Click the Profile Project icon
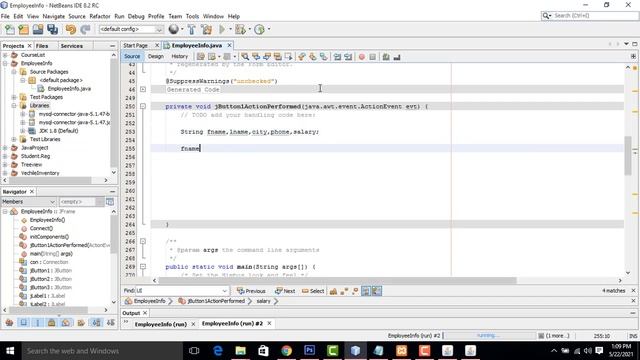This screenshot has width=640, height=360. pyautogui.click(x=259, y=29)
